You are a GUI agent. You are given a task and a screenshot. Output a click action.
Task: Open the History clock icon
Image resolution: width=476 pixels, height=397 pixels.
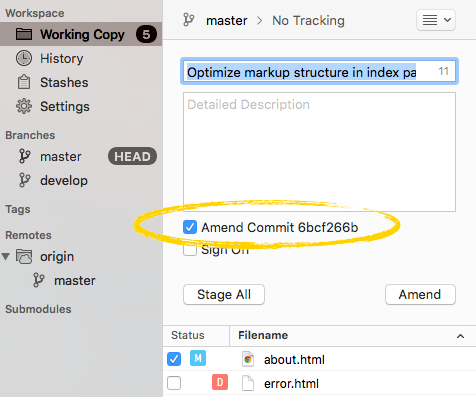pyautogui.click(x=24, y=58)
